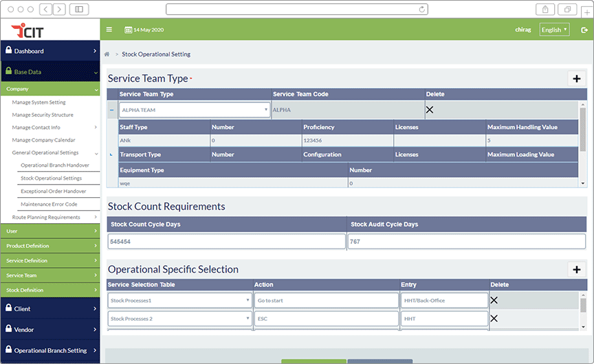This screenshot has width=594, height=364.
Task: Open the Stock Processes1 selection dropdown
Action: [179, 300]
